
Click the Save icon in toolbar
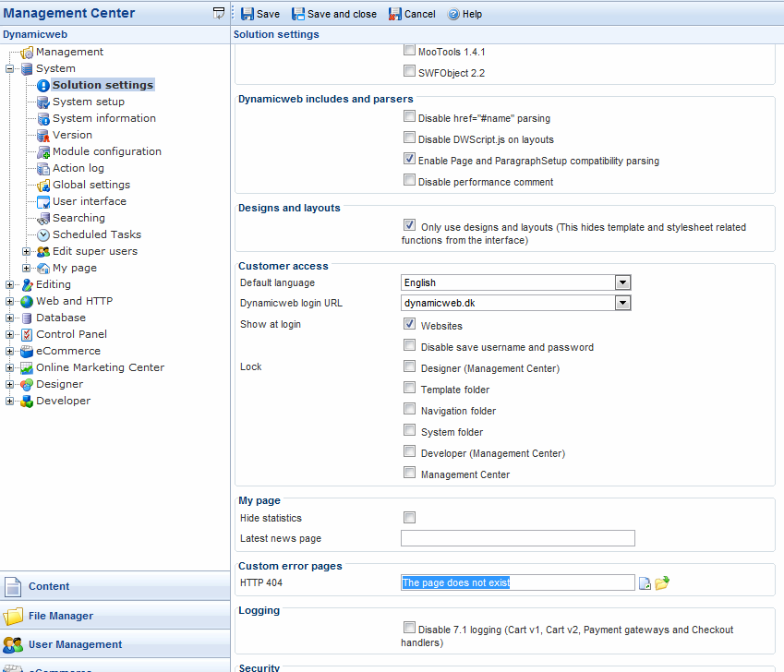click(247, 14)
